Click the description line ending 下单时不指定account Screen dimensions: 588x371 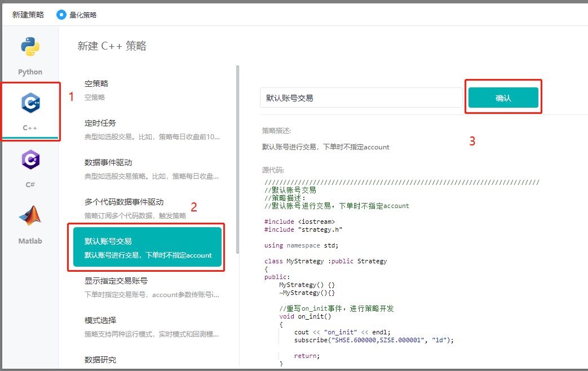point(325,147)
